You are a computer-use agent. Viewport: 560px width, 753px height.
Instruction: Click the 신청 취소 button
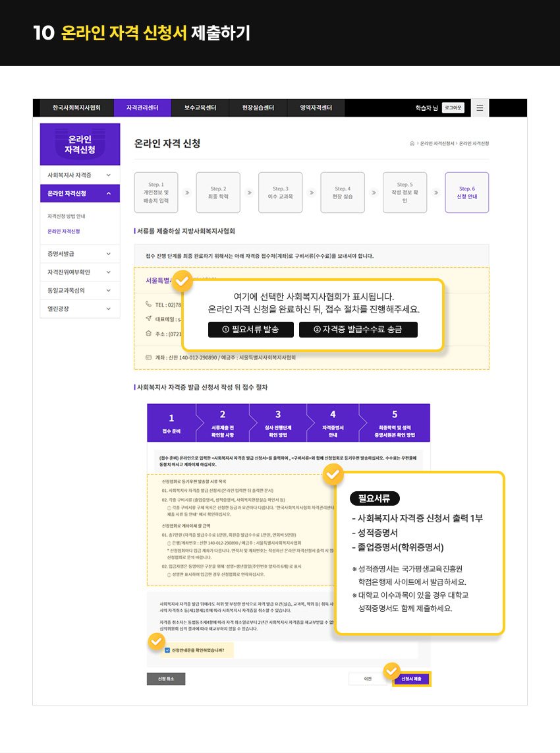(x=166, y=679)
